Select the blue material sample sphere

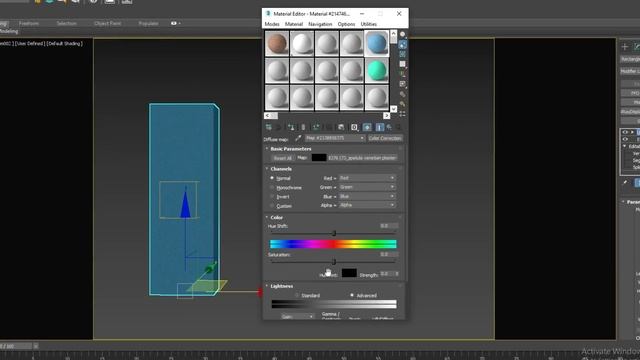(x=376, y=43)
